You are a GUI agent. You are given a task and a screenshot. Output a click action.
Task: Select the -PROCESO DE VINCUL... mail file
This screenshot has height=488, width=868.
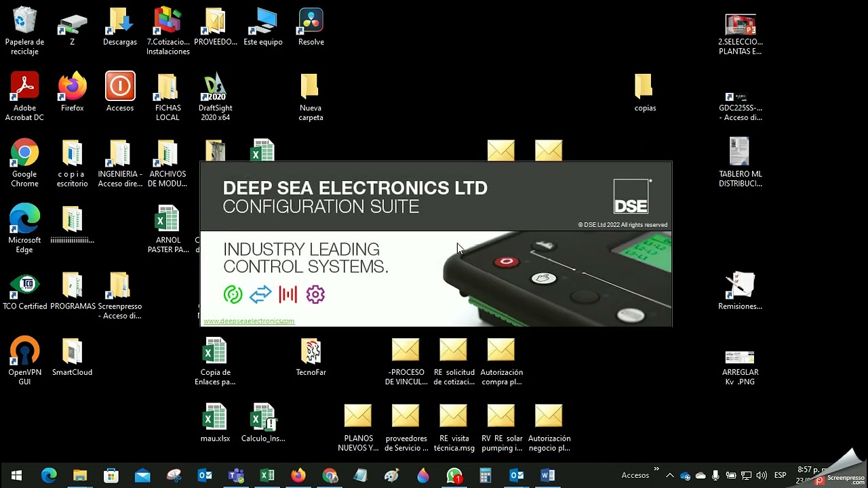click(x=406, y=361)
